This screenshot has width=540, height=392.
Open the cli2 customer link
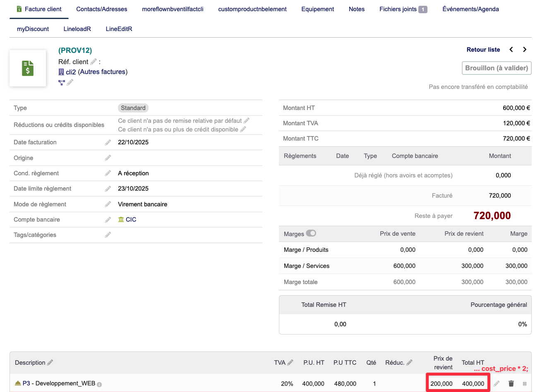[71, 72]
